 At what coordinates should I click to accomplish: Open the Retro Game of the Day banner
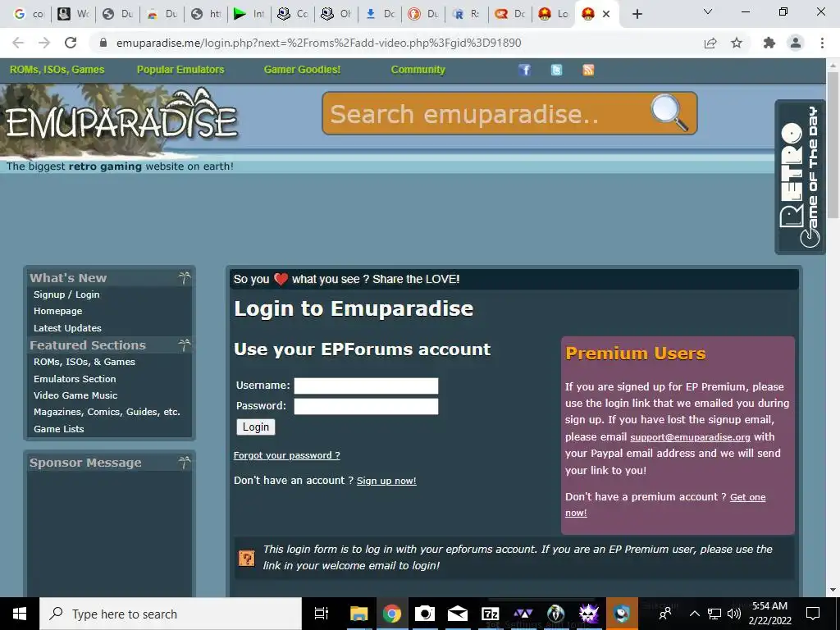point(800,177)
